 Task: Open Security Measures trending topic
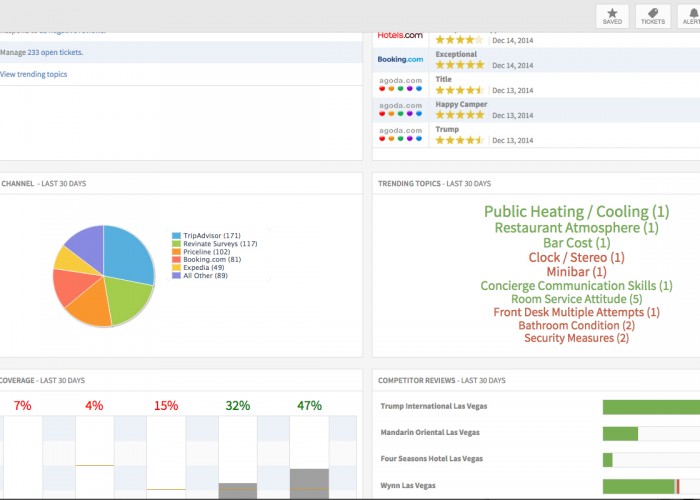pyautogui.click(x=576, y=338)
